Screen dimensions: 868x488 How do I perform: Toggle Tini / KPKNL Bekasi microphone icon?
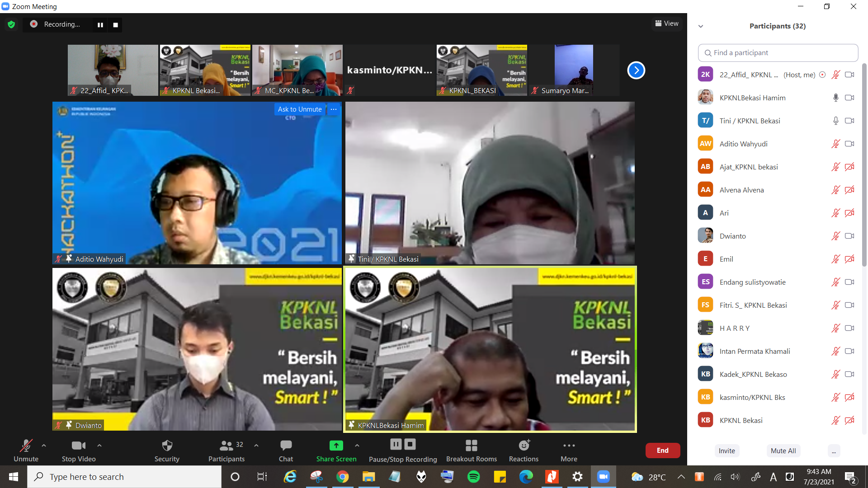pos(835,121)
